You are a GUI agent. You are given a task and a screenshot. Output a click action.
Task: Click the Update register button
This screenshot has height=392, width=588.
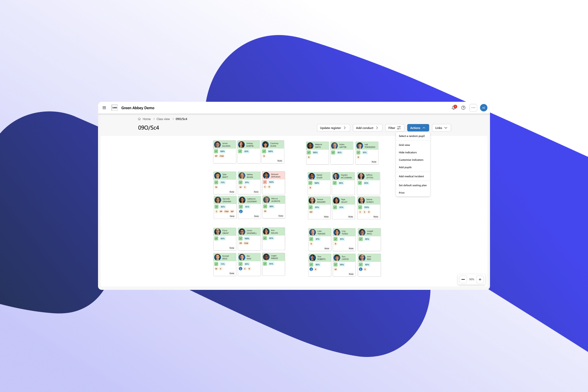click(333, 128)
